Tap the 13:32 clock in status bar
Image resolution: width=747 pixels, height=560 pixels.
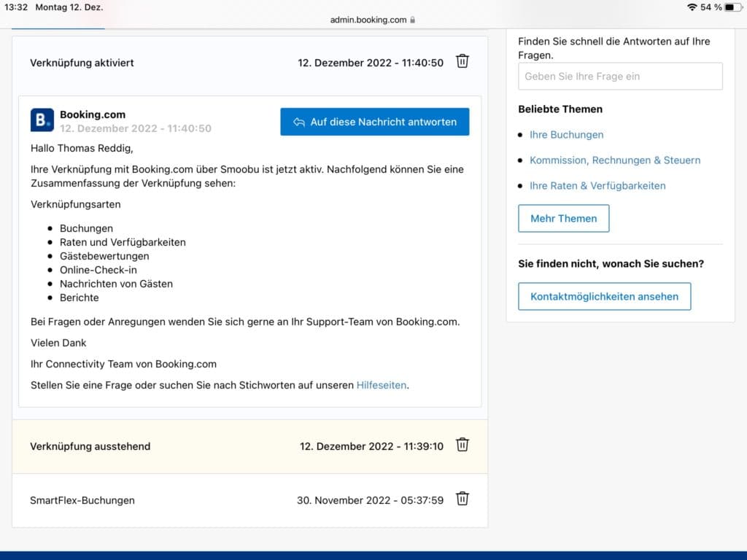(x=16, y=7)
